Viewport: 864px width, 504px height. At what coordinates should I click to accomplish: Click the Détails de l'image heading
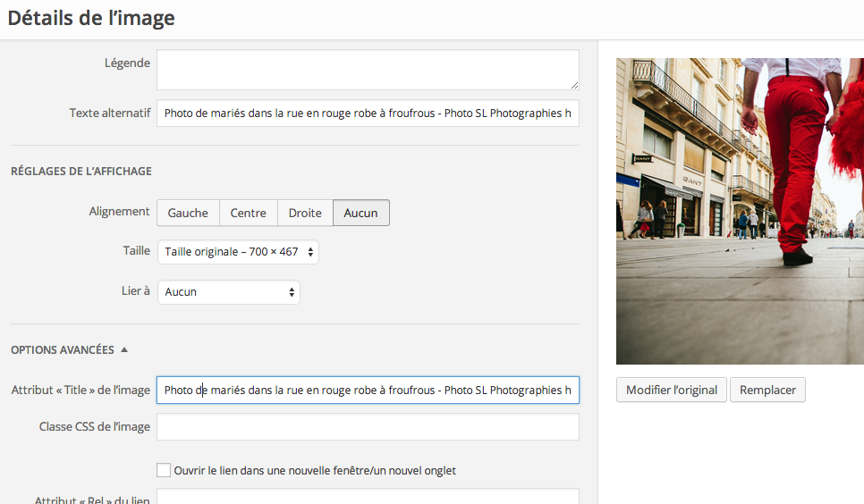91,18
